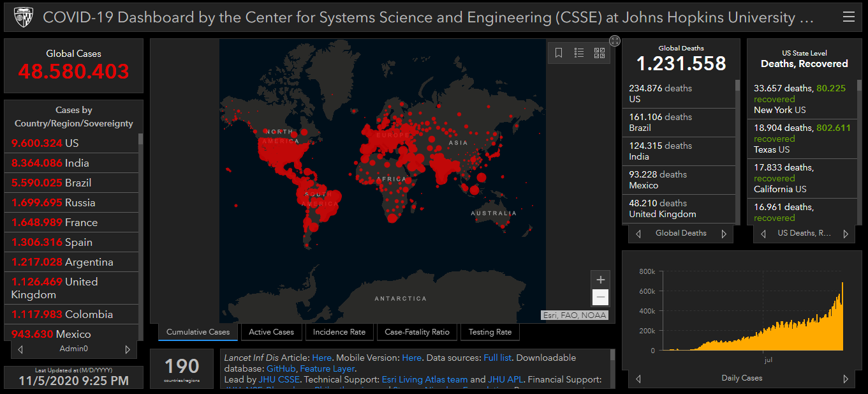Screen dimensions: 868x394
Task: Select Argentina in the country cases list
Action: 71,262
